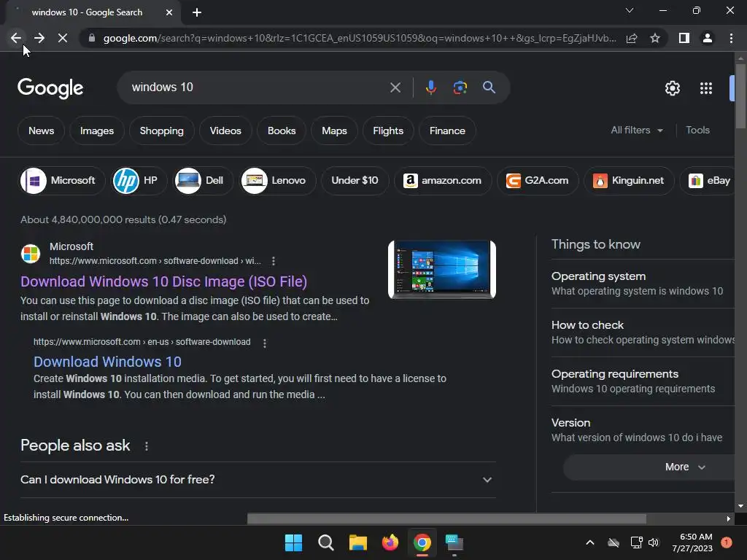Open the Chrome profile icon

click(708, 38)
